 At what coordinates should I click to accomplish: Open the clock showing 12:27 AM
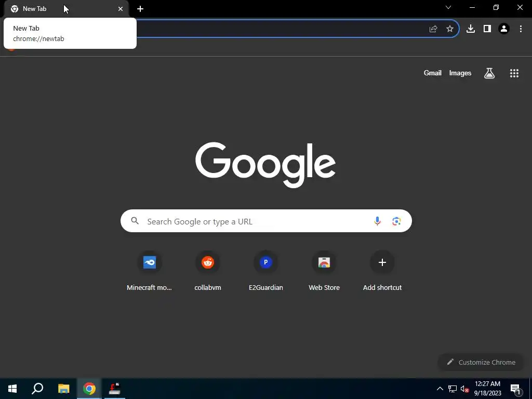click(x=487, y=389)
